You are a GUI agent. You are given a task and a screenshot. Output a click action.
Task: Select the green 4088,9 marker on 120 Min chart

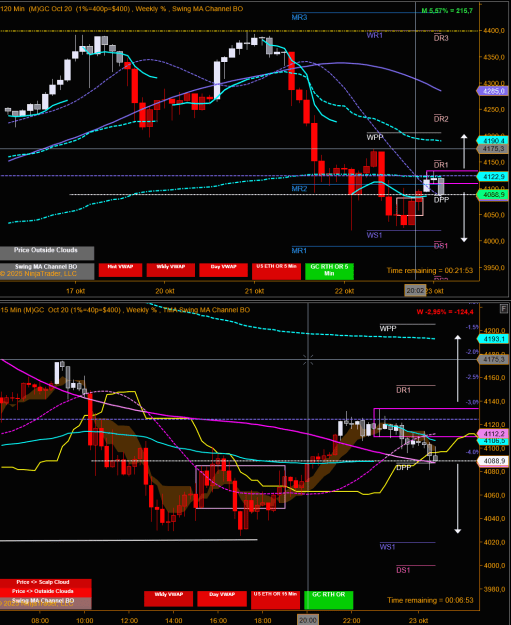coord(493,195)
